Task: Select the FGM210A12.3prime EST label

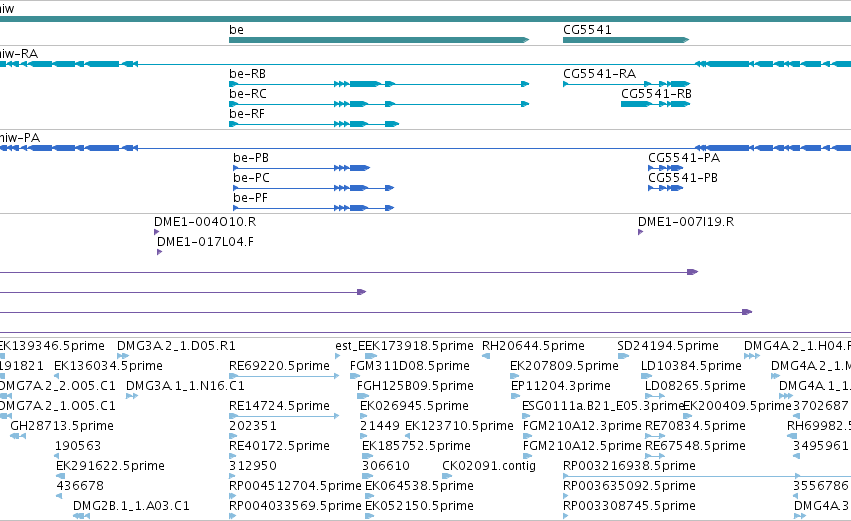Action: coord(582,426)
